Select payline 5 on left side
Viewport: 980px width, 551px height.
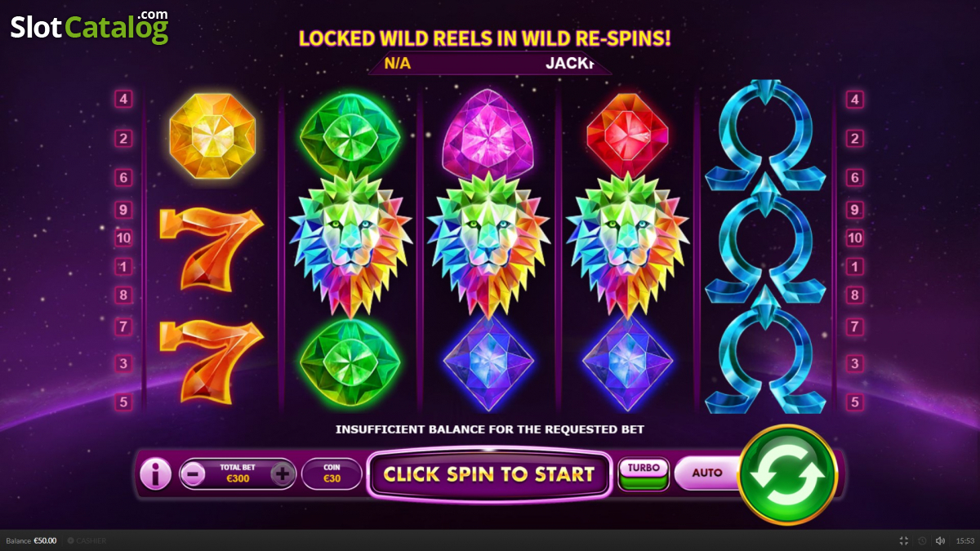pos(124,402)
